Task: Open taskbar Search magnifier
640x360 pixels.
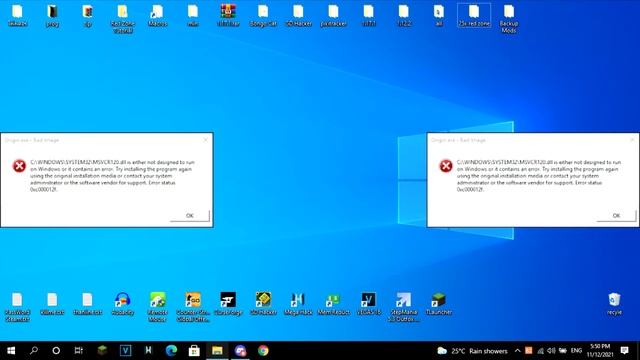Action: 34,351
